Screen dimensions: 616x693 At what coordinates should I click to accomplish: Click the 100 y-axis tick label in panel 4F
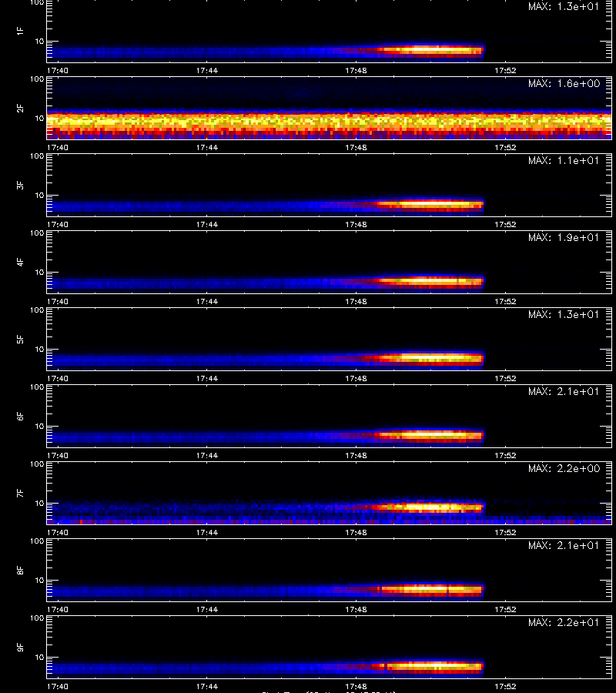(x=37, y=233)
